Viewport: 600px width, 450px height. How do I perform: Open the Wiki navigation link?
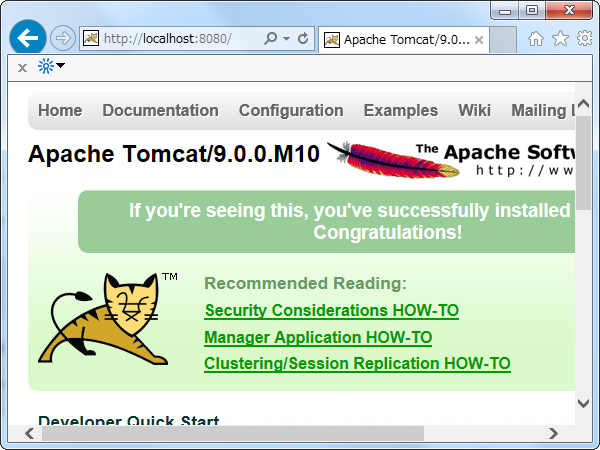coord(474,110)
